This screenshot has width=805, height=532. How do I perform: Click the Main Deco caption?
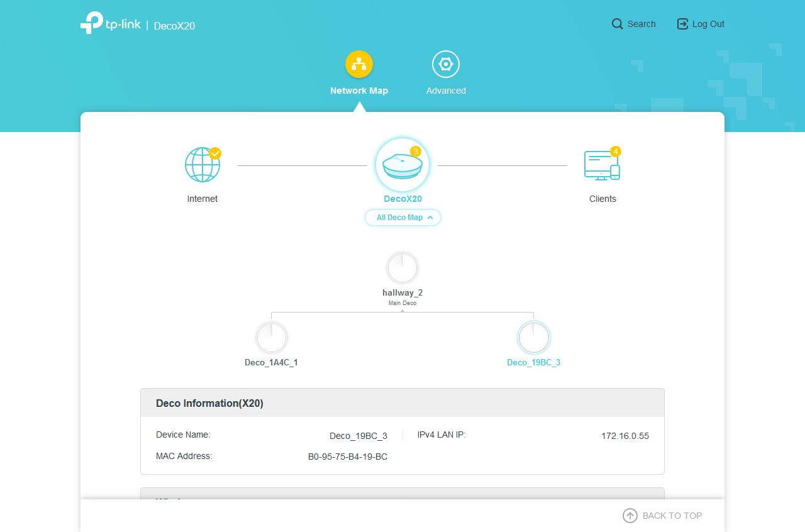coord(402,303)
